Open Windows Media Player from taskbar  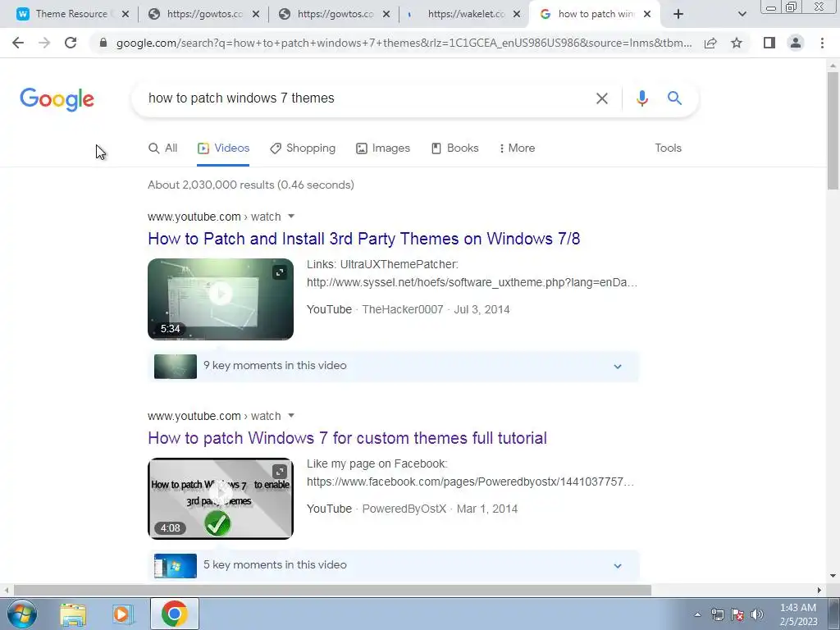tap(123, 614)
